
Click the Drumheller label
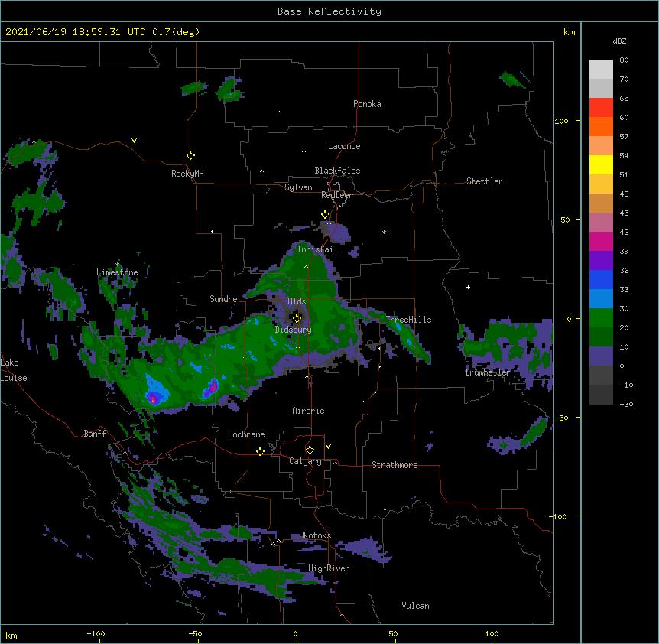pyautogui.click(x=488, y=372)
